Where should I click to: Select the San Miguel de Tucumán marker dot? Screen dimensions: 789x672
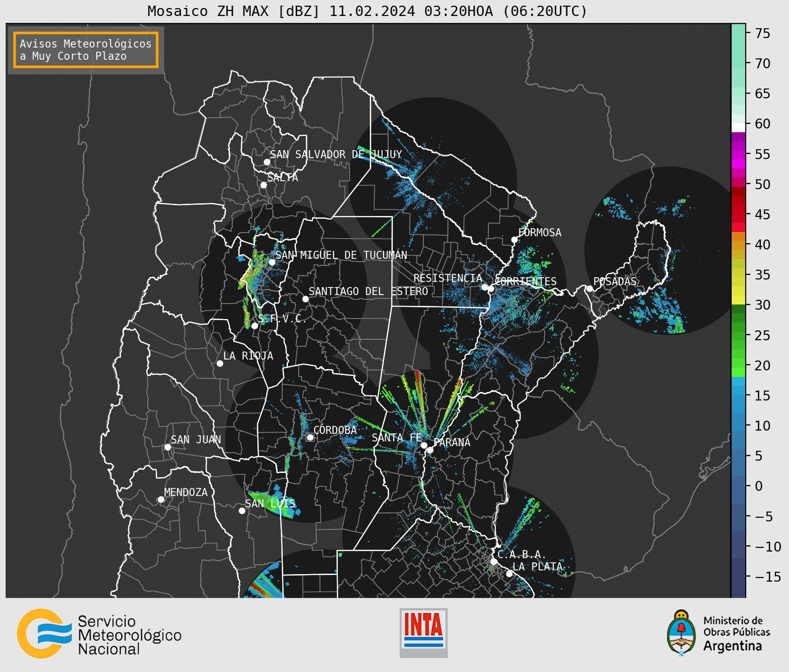[x=272, y=262]
